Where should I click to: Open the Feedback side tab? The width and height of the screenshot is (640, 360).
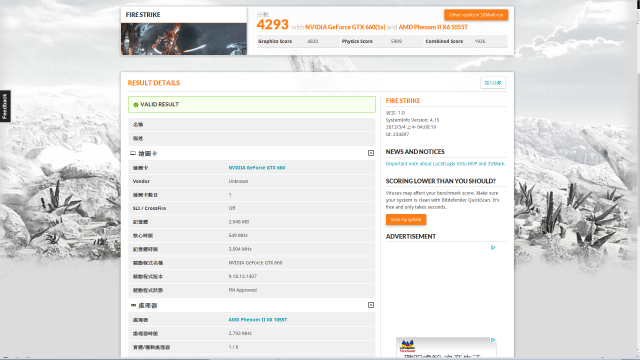pyautogui.click(x=5, y=106)
